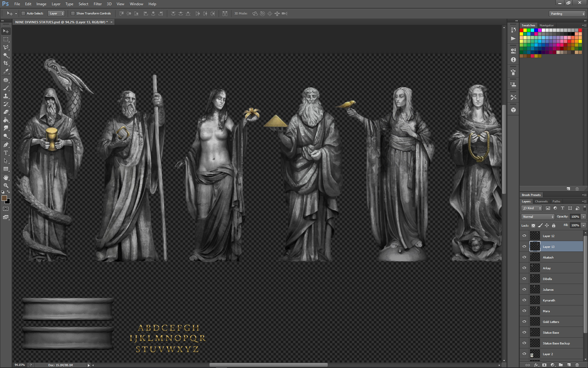
Task: Open the Opacity slider arrow
Action: pyautogui.click(x=584, y=217)
